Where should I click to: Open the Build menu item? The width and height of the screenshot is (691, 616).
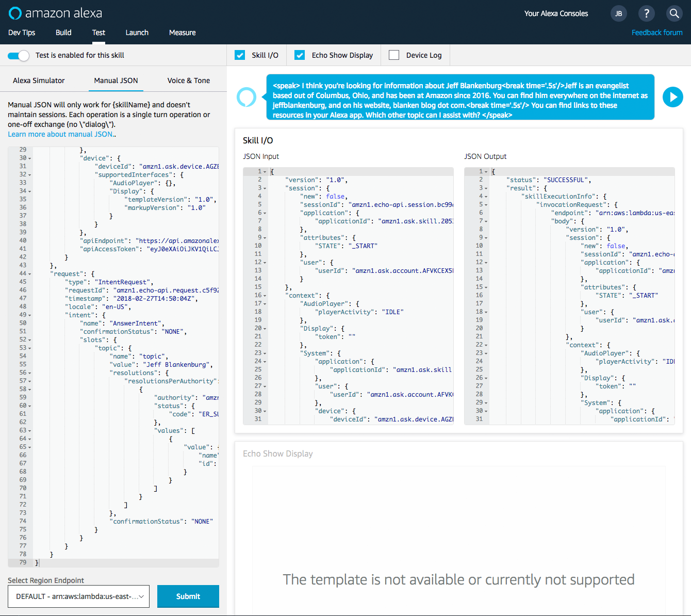click(63, 33)
